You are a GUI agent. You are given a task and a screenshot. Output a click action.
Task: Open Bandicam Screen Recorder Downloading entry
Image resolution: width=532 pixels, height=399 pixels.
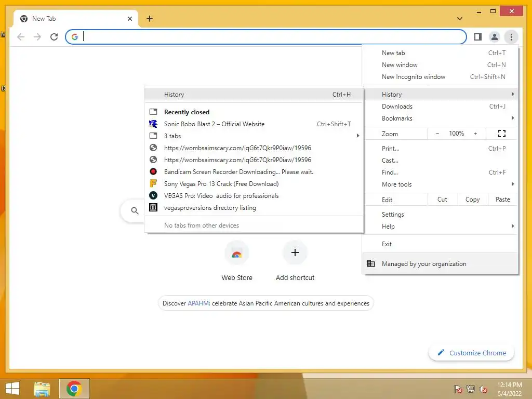pyautogui.click(x=254, y=171)
